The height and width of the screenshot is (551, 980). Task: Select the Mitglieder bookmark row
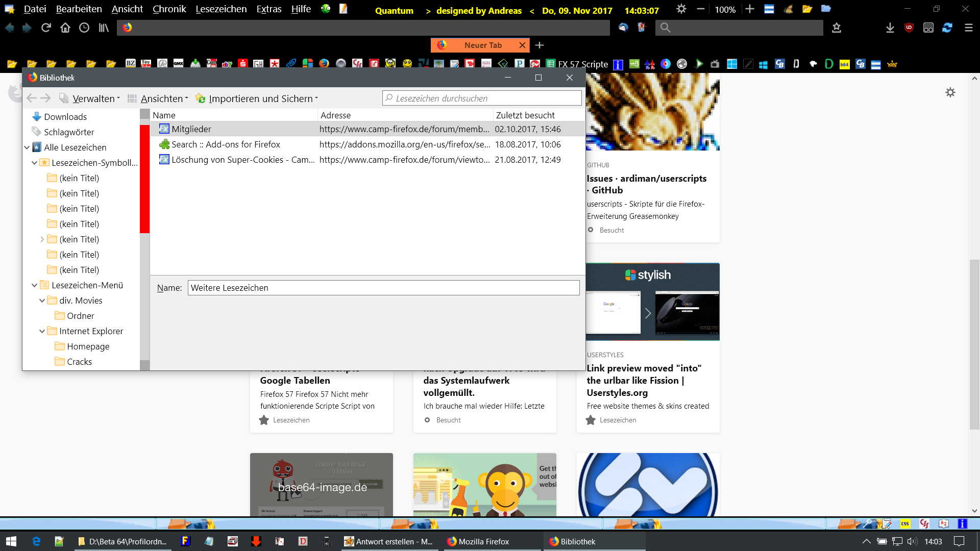(191, 129)
